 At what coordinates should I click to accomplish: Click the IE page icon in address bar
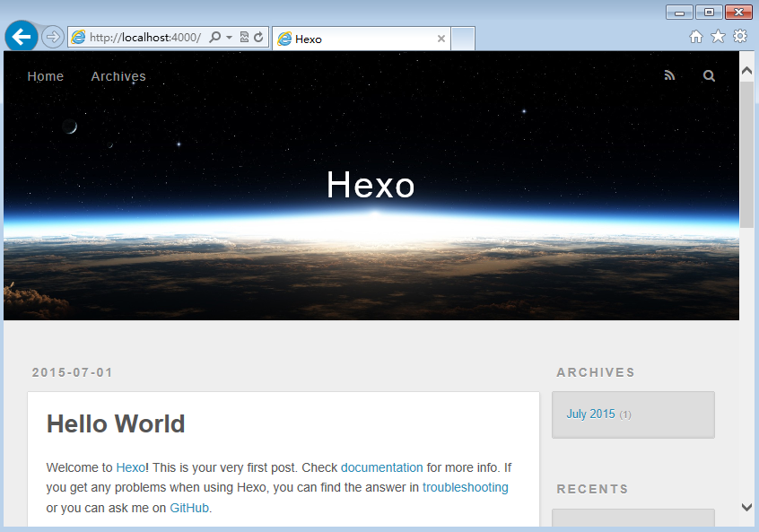(x=78, y=38)
